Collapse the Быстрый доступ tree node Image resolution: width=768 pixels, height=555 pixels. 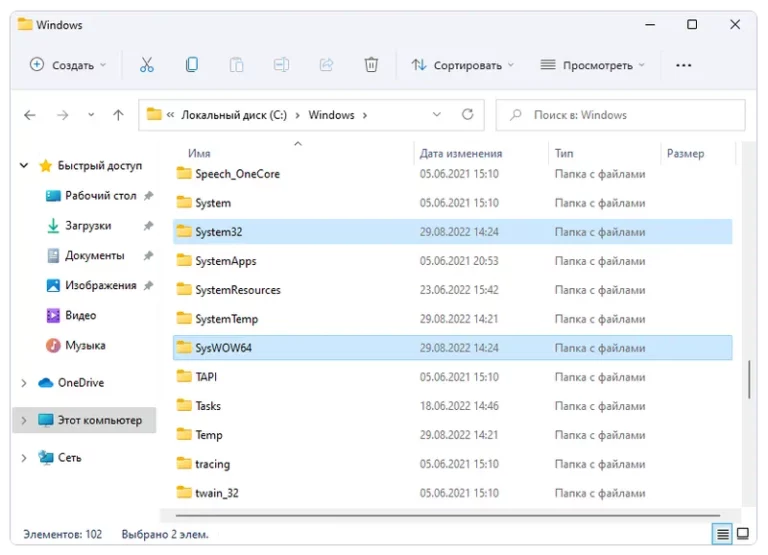click(24, 166)
